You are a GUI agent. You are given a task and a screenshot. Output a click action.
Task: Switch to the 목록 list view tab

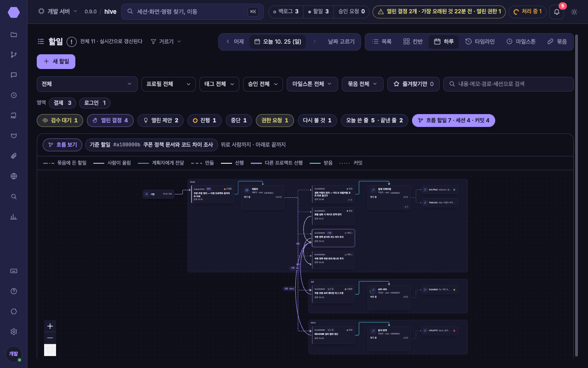(382, 42)
